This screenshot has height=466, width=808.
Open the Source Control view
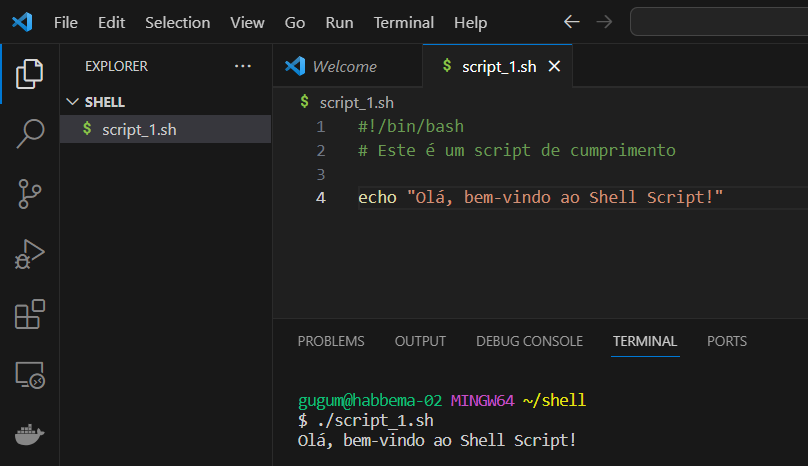30,193
